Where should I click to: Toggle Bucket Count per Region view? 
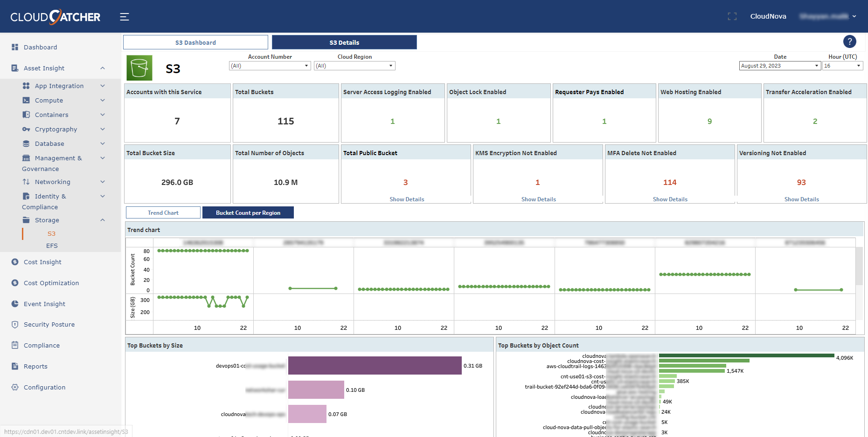[x=248, y=213]
